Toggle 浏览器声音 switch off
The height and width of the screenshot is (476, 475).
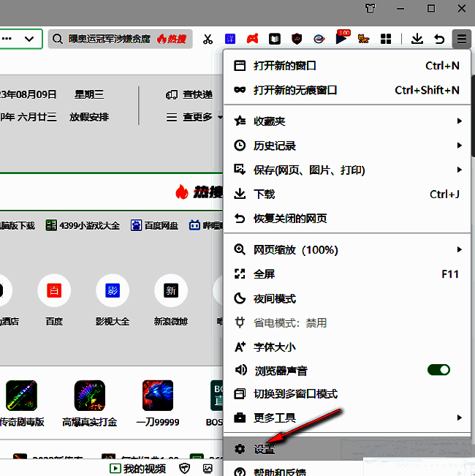pyautogui.click(x=438, y=370)
